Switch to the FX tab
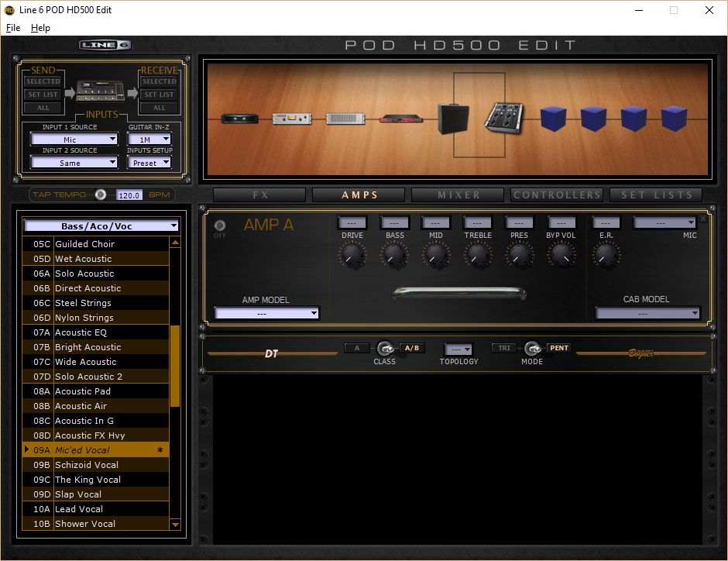This screenshot has width=728, height=561. (x=260, y=195)
